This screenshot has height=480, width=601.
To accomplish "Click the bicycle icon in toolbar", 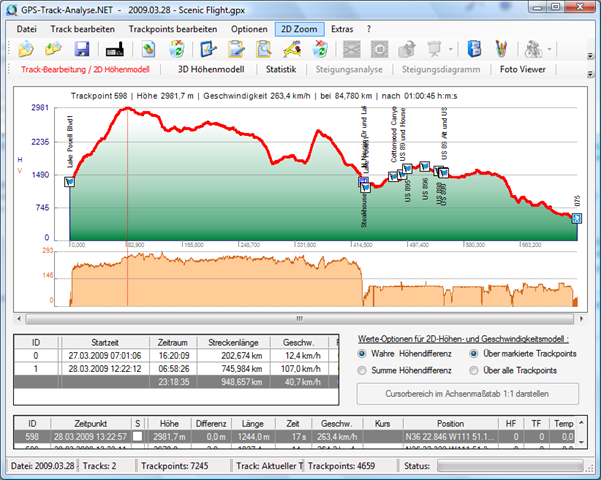I will (x=535, y=49).
